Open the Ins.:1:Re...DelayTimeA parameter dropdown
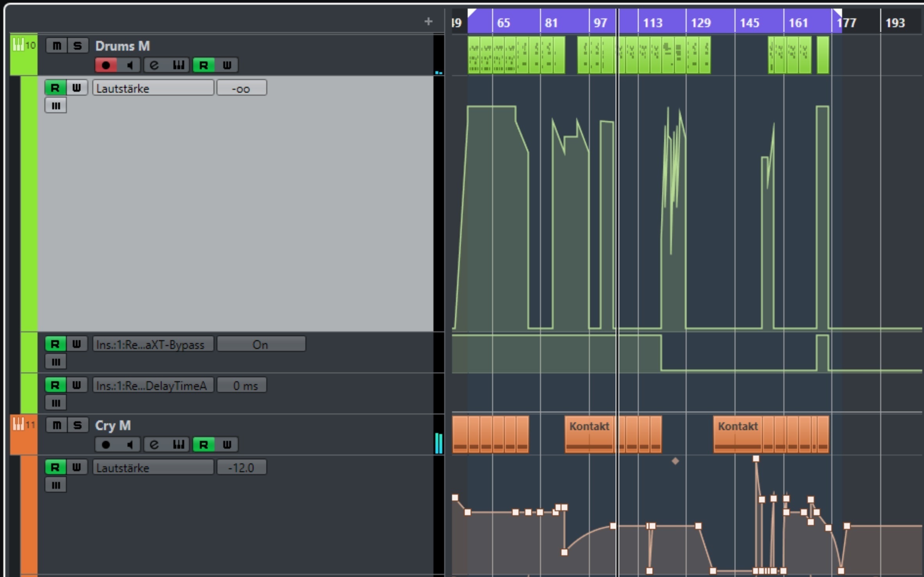This screenshot has width=924, height=577. click(153, 385)
